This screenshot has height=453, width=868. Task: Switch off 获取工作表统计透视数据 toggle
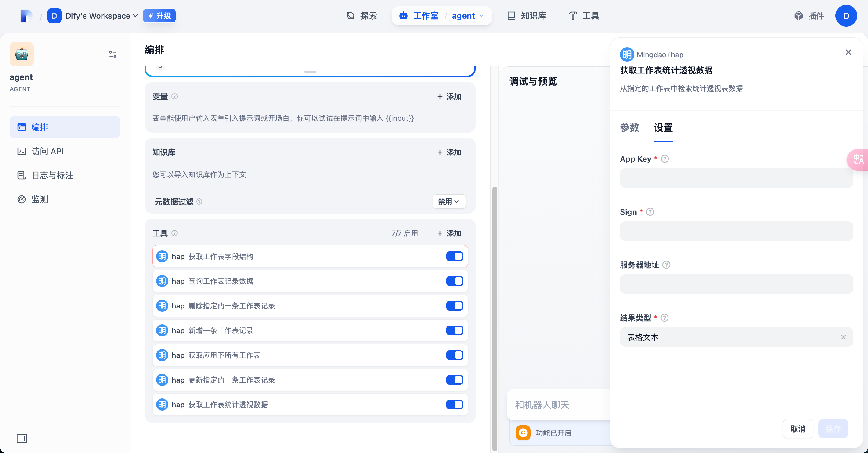(454, 405)
